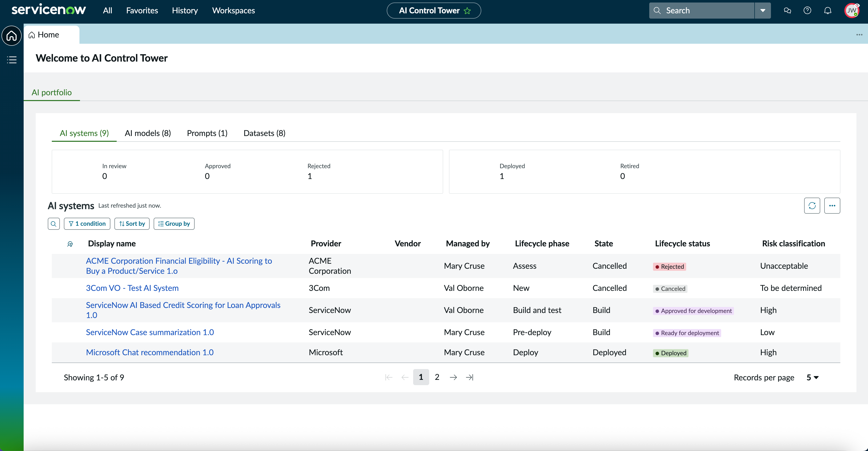
Task: Go to page 2 of results
Action: coord(437,377)
